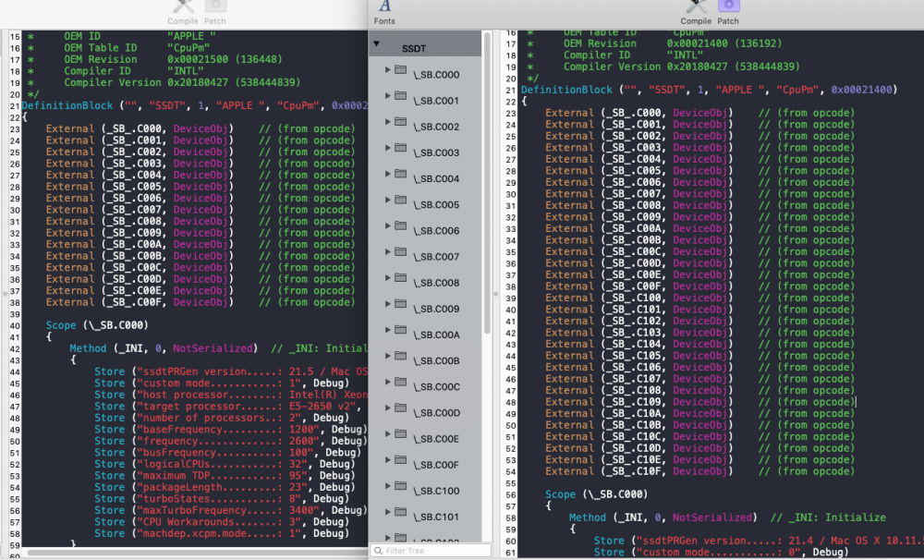
Task: Click folder icon of \_SB.C000
Action: [x=401, y=69]
